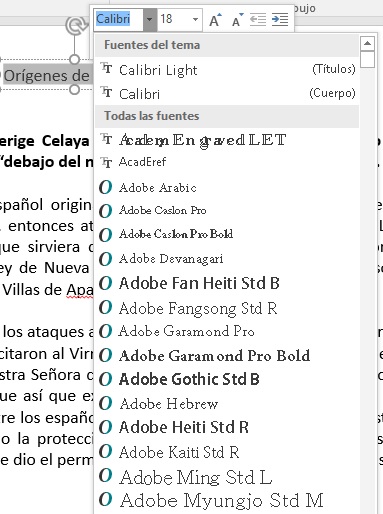
Task: Click the bottom middle handle of text box
Action: [75, 89]
